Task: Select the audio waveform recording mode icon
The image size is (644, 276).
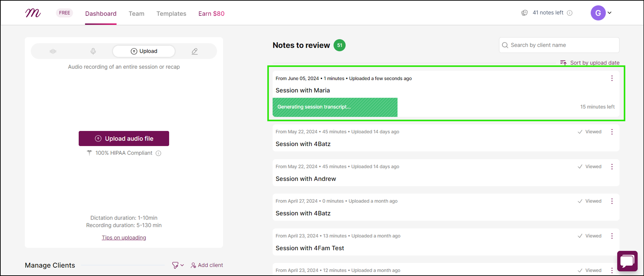Action: click(53, 51)
